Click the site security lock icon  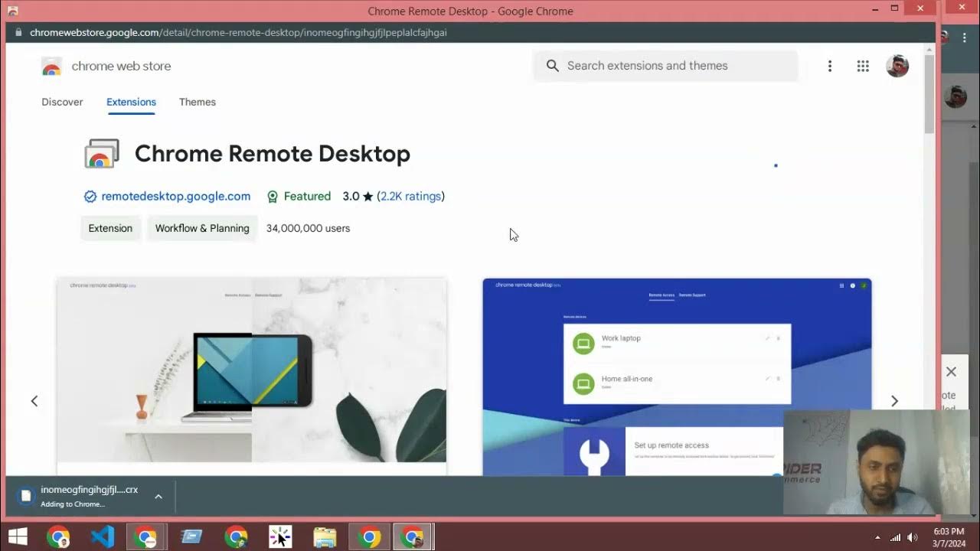point(18,32)
